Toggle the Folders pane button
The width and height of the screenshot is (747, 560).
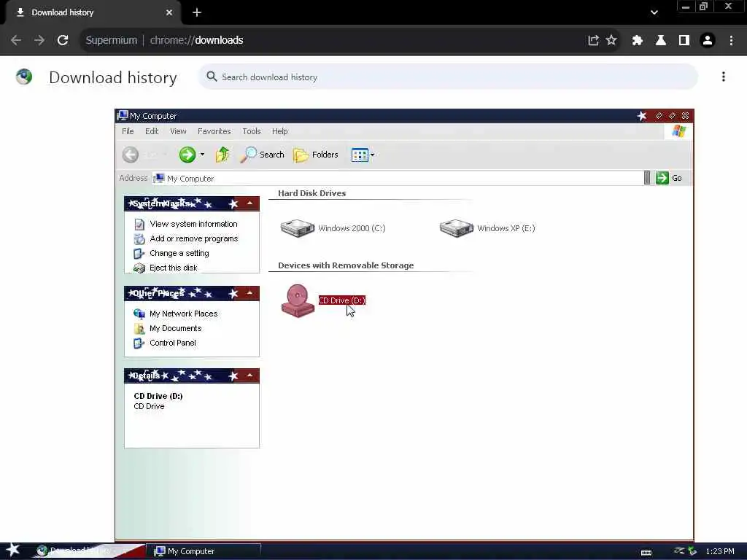pos(315,155)
